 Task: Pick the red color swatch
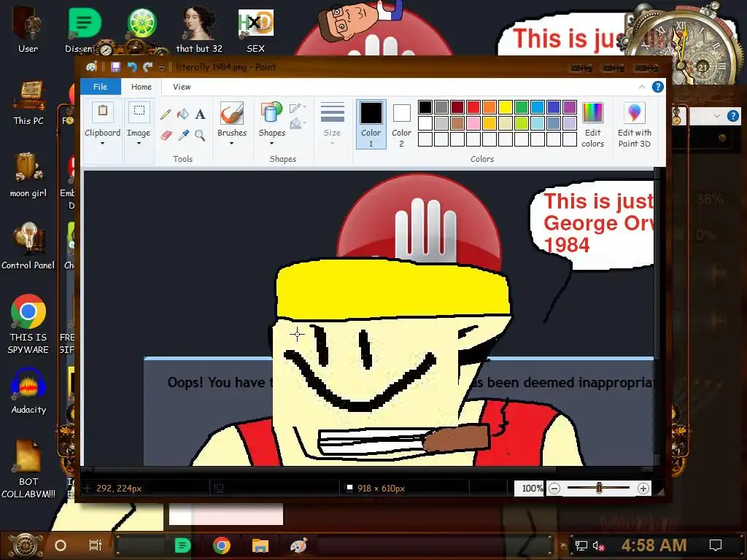pyautogui.click(x=473, y=106)
